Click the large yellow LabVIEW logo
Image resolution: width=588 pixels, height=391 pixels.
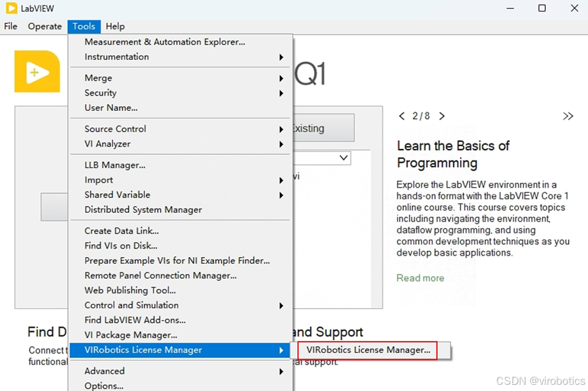click(x=37, y=71)
